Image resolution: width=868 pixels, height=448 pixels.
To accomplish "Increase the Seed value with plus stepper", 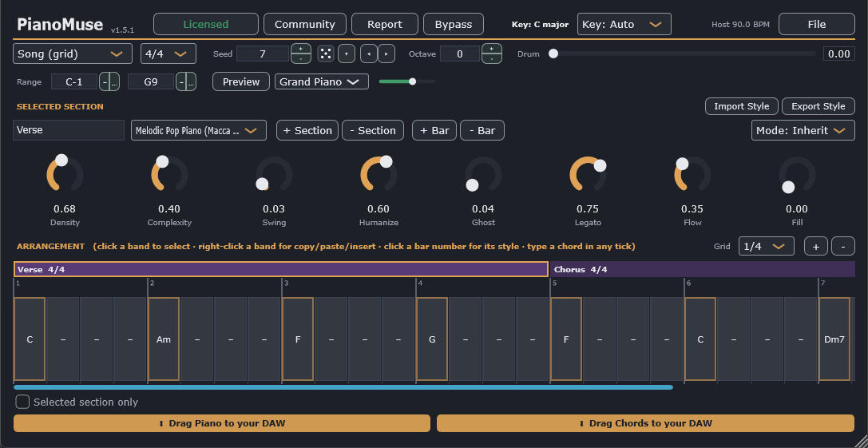I will point(300,49).
